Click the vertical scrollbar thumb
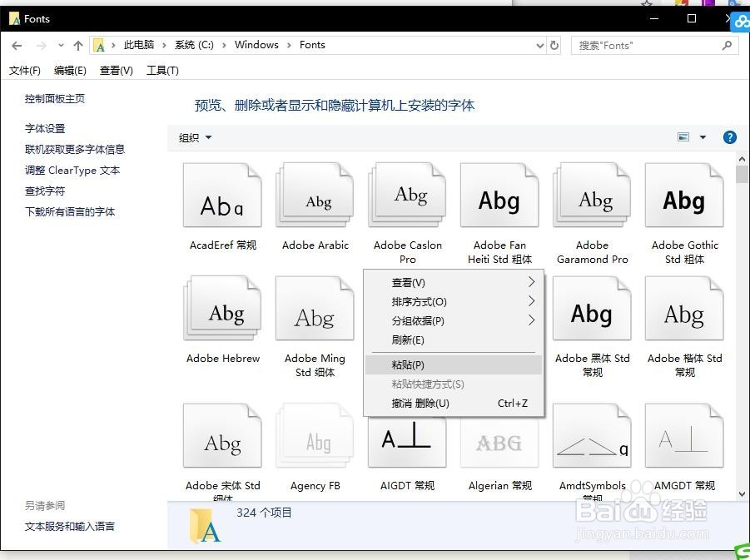750x560 pixels. [742, 175]
